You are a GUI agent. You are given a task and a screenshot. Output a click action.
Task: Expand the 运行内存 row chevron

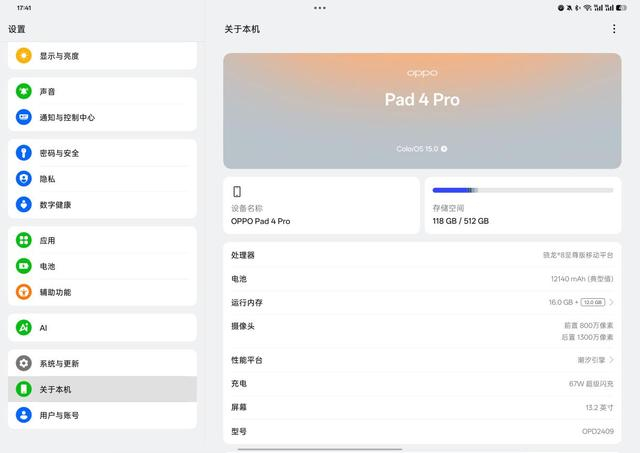coord(611,302)
